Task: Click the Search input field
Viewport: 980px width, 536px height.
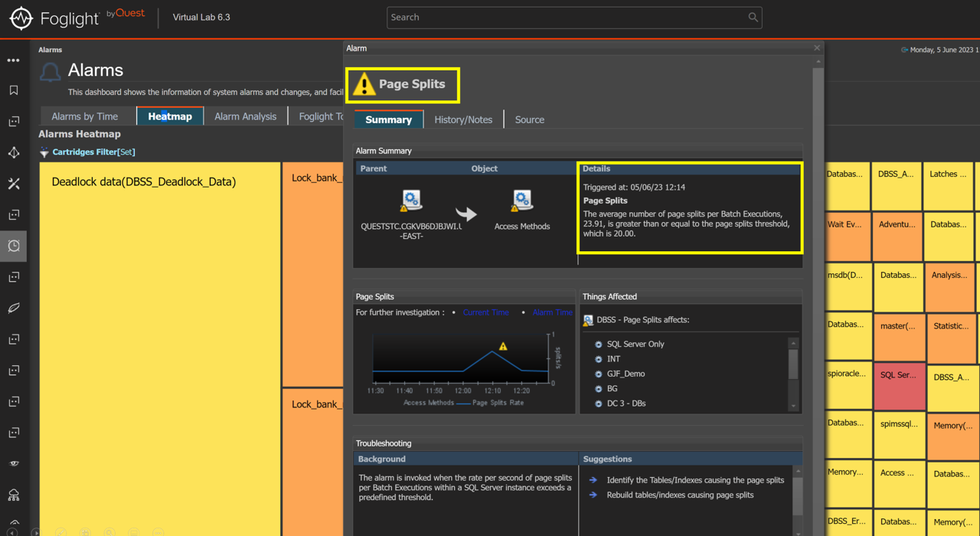Action: point(567,18)
